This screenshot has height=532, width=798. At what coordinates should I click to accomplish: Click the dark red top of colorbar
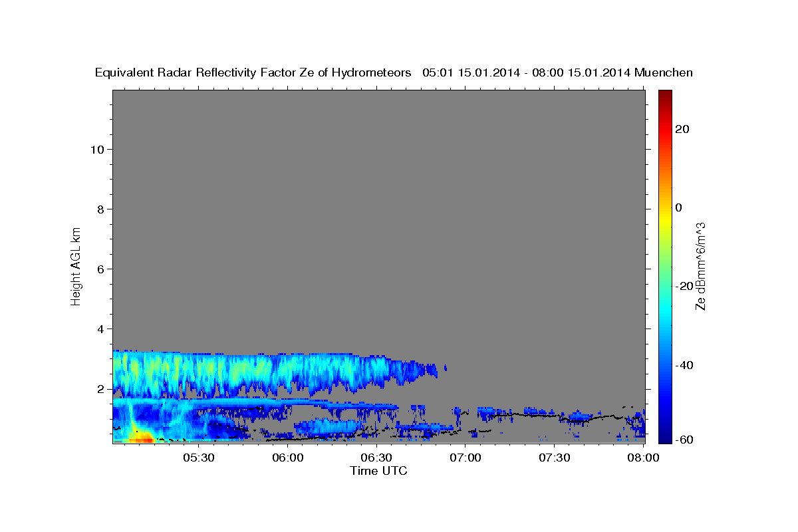click(664, 95)
